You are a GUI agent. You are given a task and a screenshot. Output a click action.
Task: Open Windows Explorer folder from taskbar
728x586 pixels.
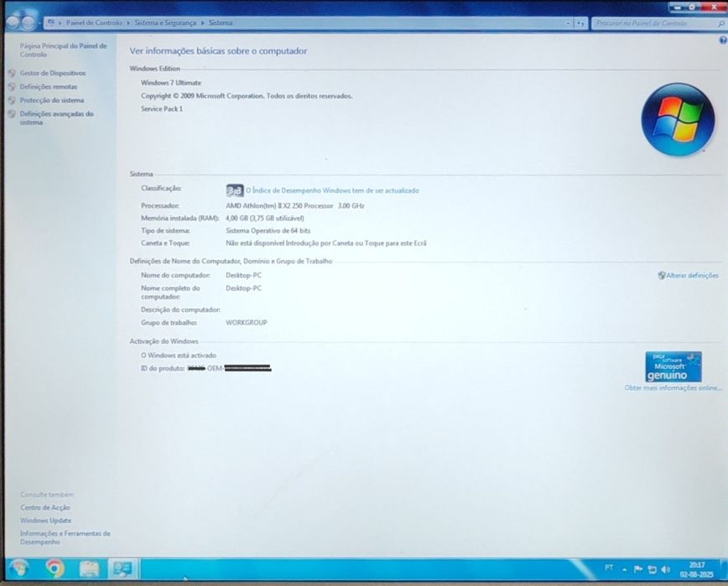(x=89, y=568)
